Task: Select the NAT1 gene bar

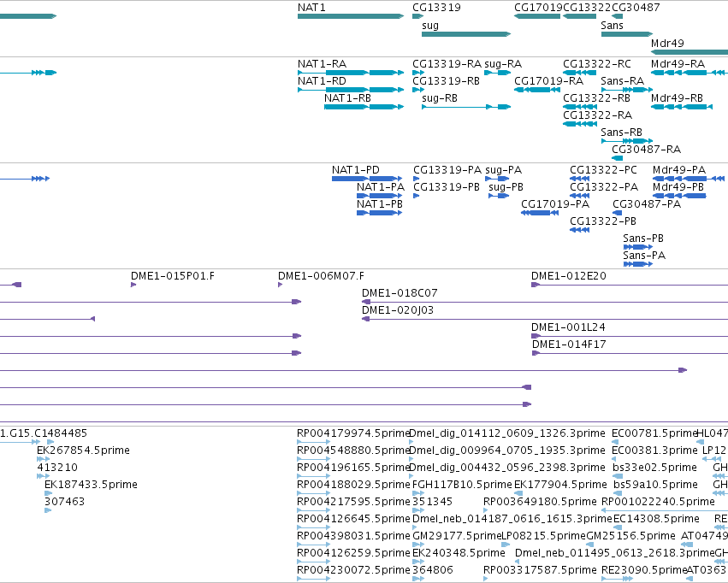Action: click(x=351, y=16)
